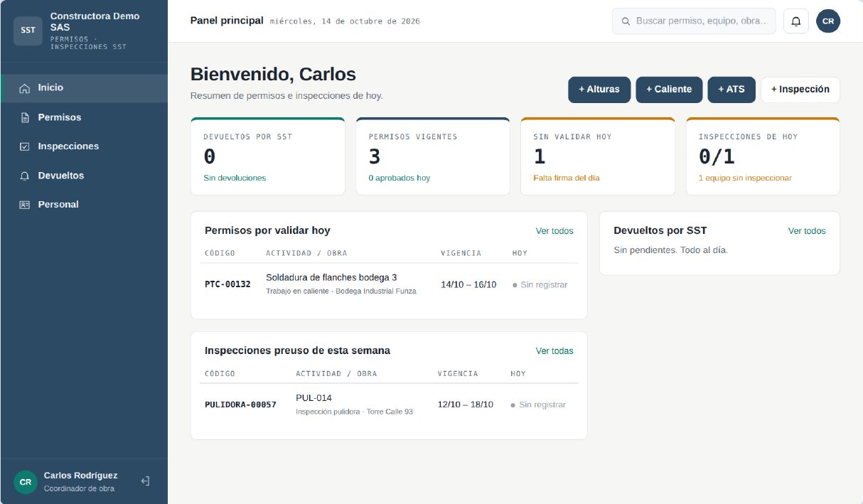Open Personal section in sidebar
Viewport: 863px width, 504px height.
click(x=84, y=205)
